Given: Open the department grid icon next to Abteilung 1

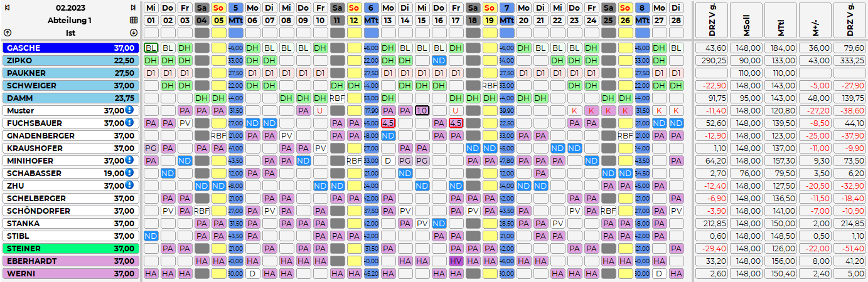Looking at the screenshot, I should [x=132, y=20].
